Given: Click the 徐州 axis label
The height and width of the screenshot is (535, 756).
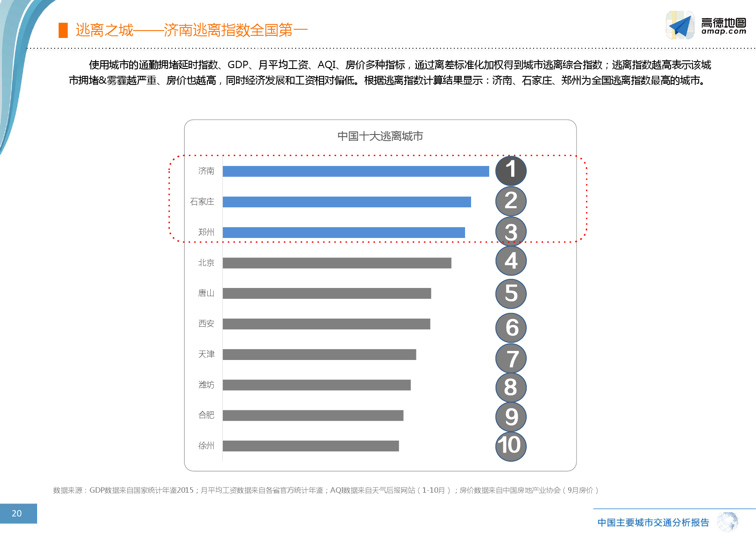Looking at the screenshot, I should tap(206, 446).
